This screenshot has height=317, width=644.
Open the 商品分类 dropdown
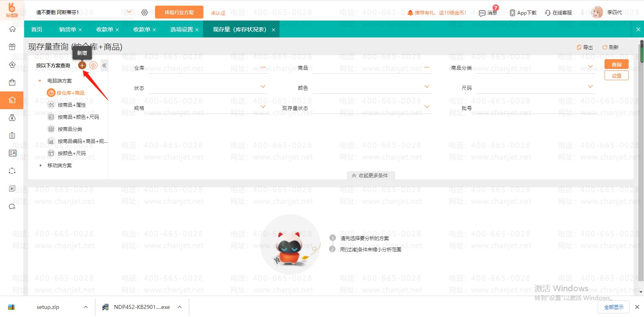click(x=590, y=66)
